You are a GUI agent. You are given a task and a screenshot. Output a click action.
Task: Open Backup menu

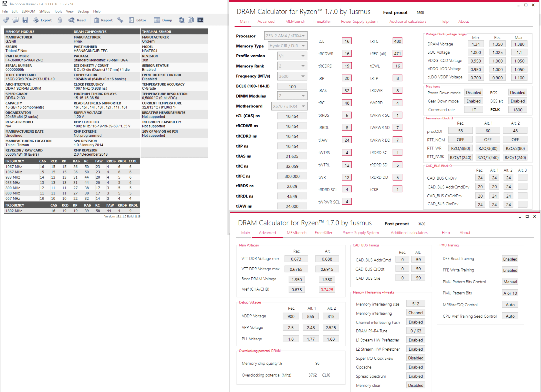click(x=83, y=11)
